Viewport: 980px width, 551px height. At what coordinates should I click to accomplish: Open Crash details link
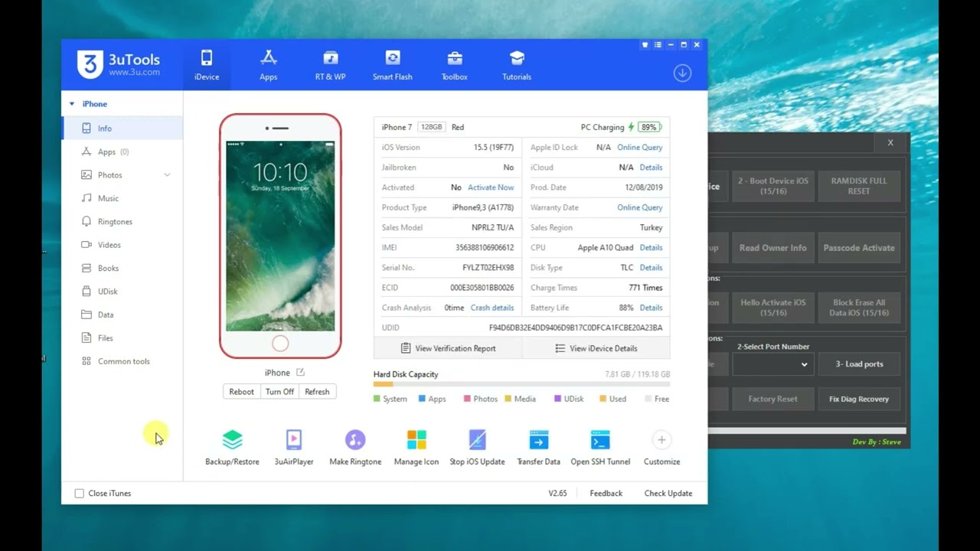pyautogui.click(x=492, y=308)
